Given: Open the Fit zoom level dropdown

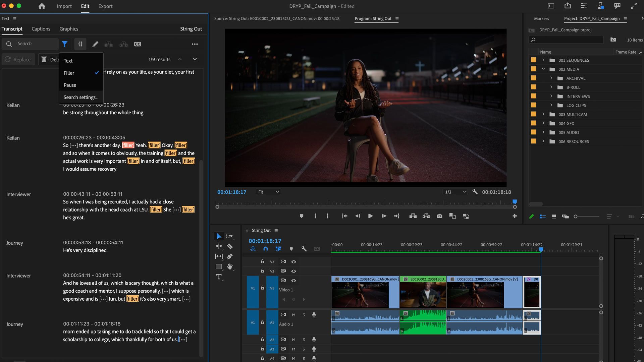Looking at the screenshot, I should pos(268,192).
